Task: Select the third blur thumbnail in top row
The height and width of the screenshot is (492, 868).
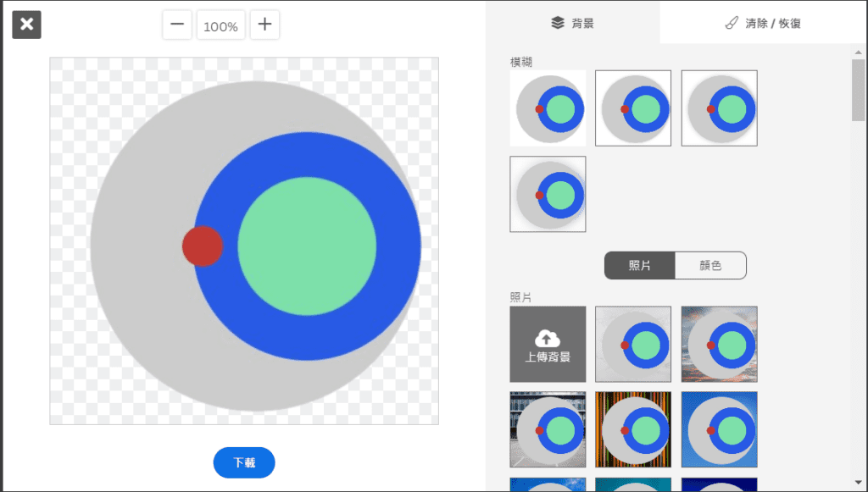Action: point(719,108)
